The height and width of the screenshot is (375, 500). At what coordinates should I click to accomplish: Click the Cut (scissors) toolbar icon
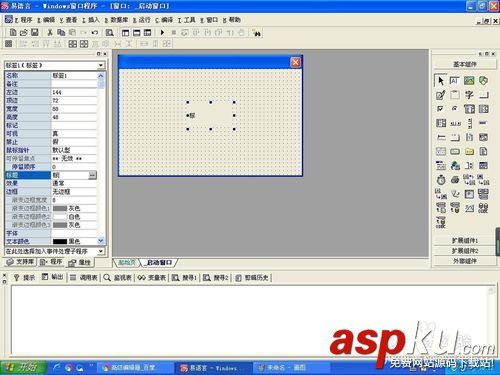coord(50,32)
